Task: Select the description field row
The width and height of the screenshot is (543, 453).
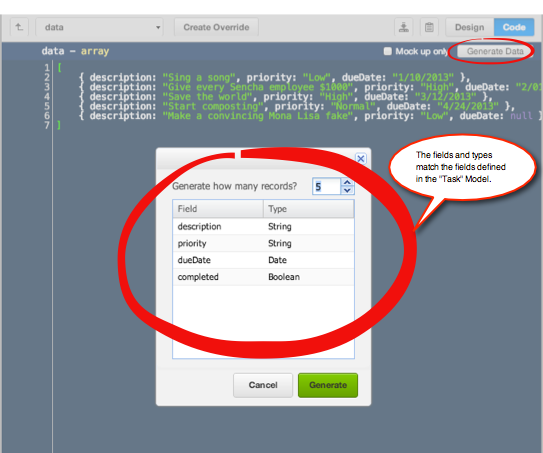Action: pos(263,226)
